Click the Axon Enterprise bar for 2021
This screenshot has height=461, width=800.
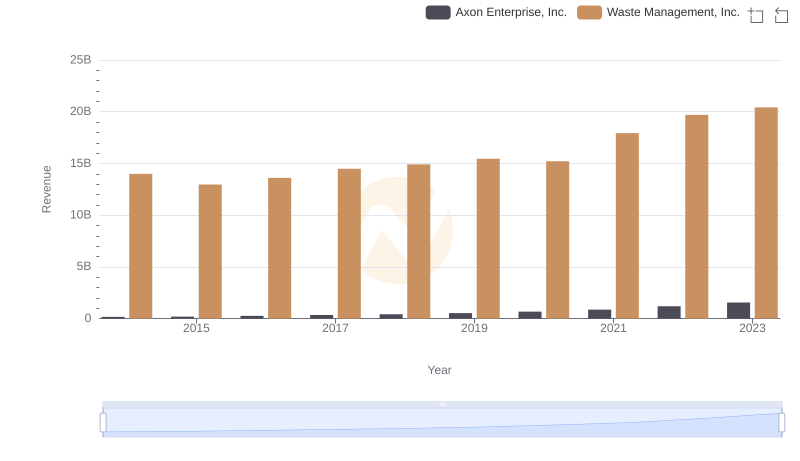point(599,314)
